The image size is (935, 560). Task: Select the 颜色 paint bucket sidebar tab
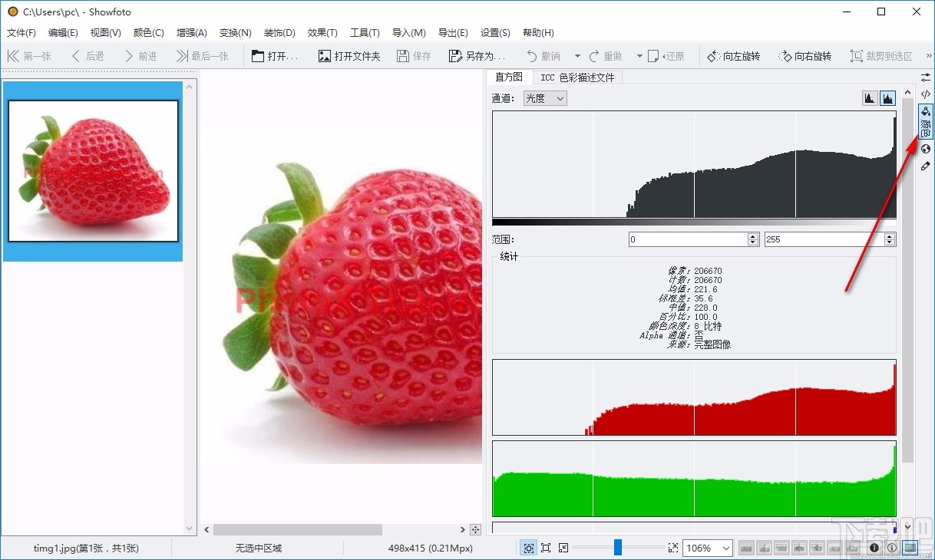pyautogui.click(x=925, y=121)
